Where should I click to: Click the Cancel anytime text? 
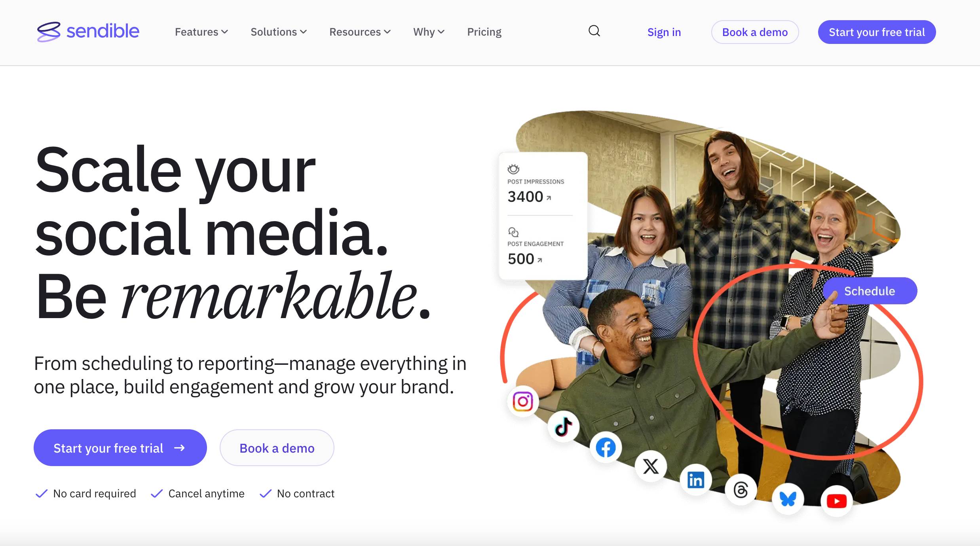pyautogui.click(x=206, y=493)
